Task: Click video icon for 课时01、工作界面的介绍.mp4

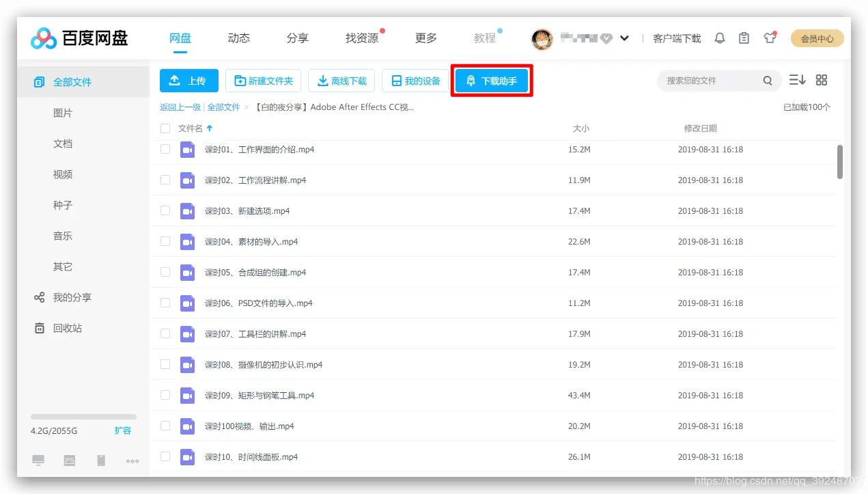Action: [188, 150]
